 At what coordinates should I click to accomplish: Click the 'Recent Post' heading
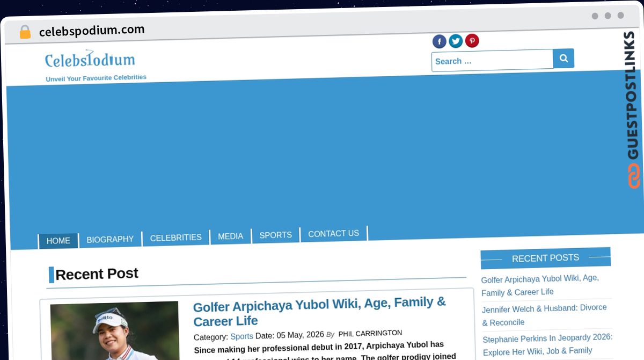pos(97,274)
